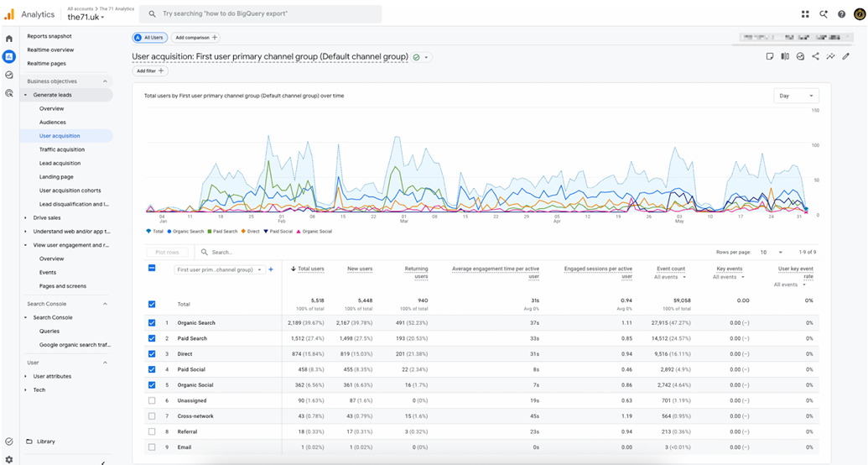
Task: Open the Reports icon in left rail
Action: click(x=9, y=56)
